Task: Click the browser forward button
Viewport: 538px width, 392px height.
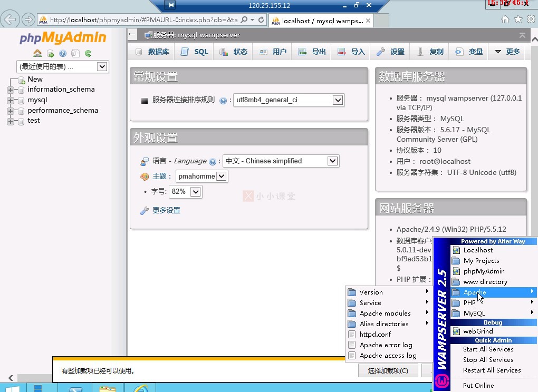Action: click(x=28, y=19)
